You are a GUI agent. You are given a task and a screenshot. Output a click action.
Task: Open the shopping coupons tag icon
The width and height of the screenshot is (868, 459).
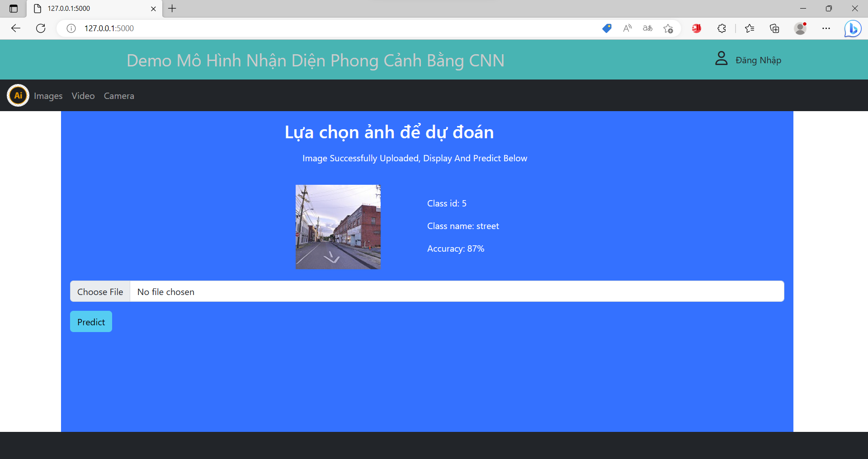pos(607,28)
